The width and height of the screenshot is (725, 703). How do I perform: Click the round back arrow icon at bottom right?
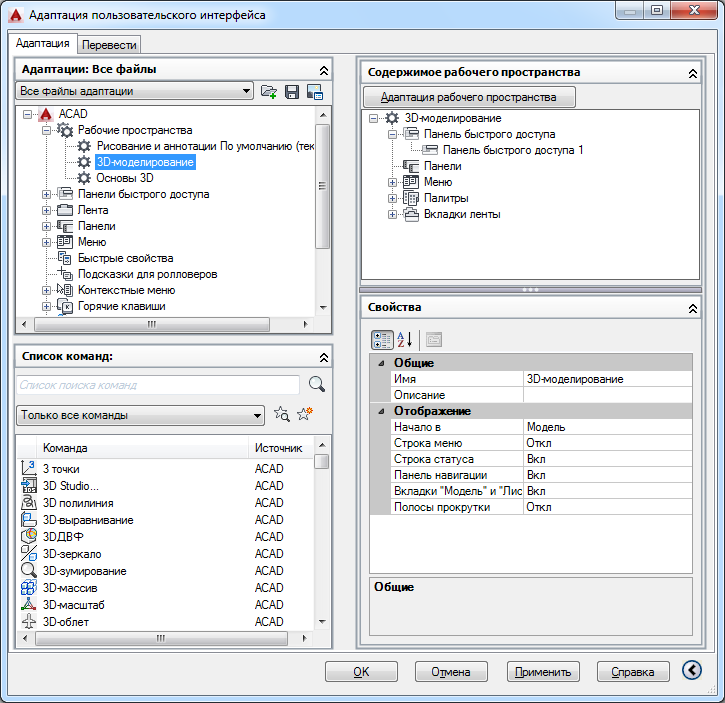point(692,670)
